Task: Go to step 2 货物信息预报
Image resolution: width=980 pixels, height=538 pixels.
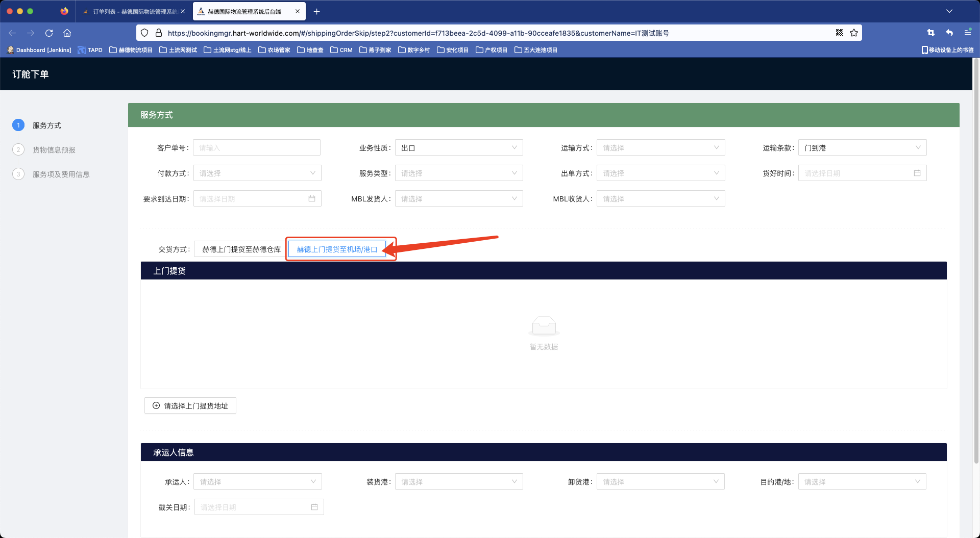Action: [54, 150]
